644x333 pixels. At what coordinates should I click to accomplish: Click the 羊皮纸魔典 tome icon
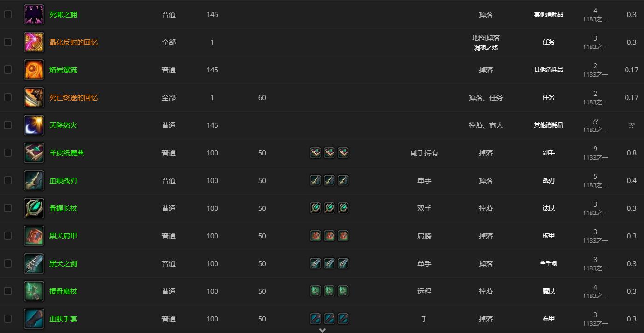coord(34,153)
